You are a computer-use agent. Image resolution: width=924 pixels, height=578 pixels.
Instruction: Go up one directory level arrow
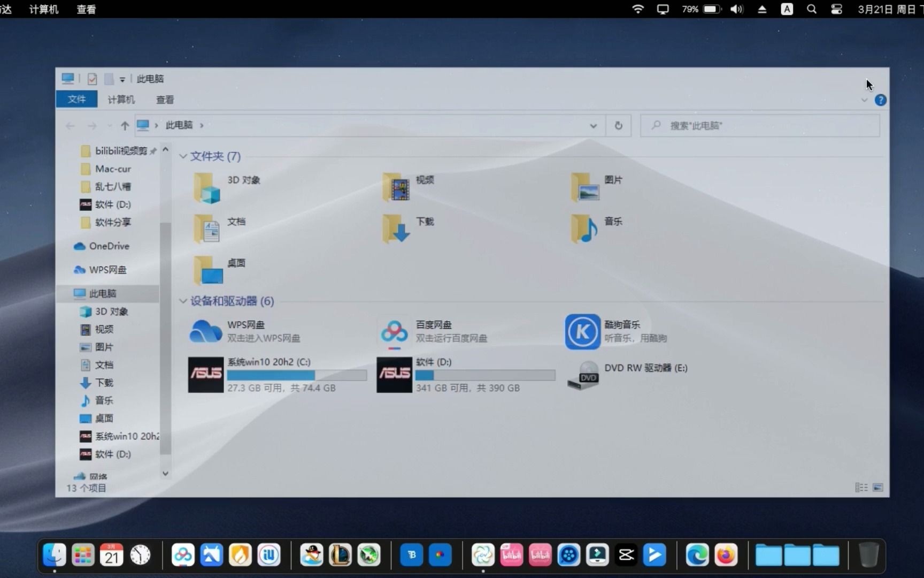click(125, 126)
